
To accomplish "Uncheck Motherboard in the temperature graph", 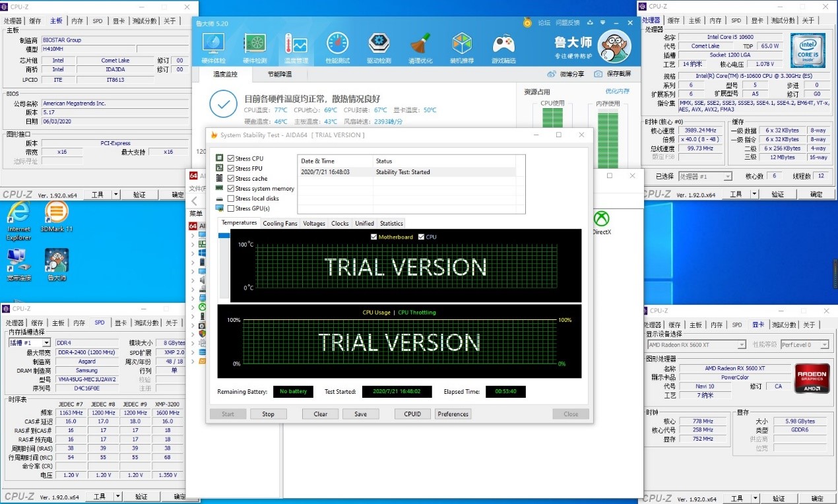I will (x=374, y=237).
